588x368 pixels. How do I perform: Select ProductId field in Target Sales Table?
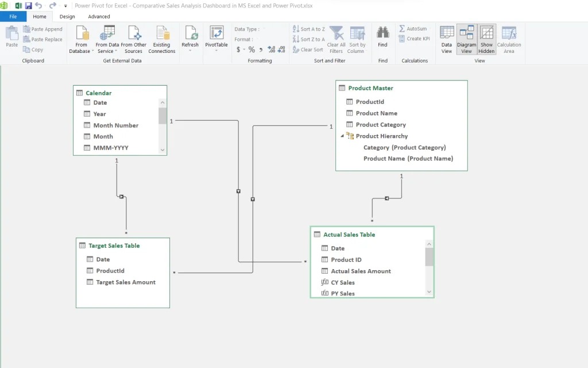[x=110, y=271]
